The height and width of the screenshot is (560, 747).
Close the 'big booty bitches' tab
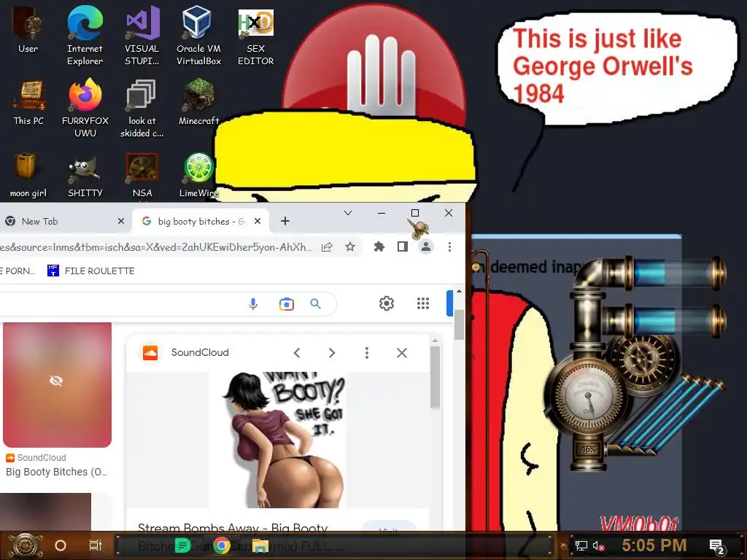pyautogui.click(x=258, y=222)
